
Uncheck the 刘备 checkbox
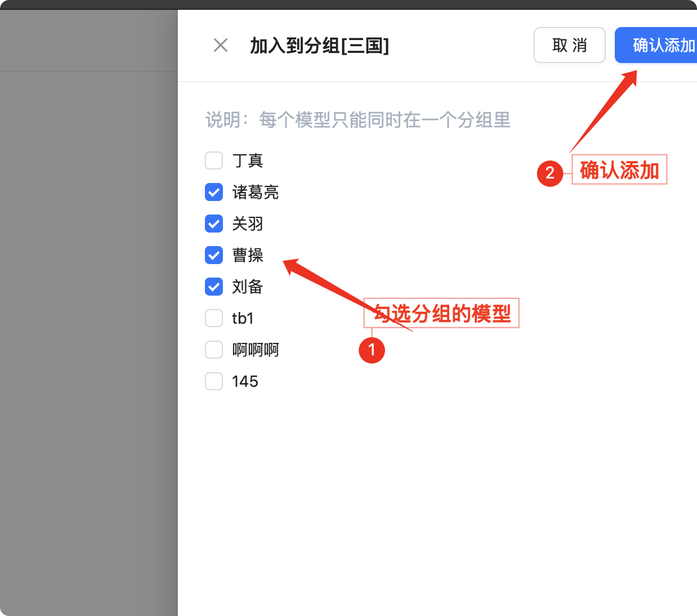(x=214, y=287)
